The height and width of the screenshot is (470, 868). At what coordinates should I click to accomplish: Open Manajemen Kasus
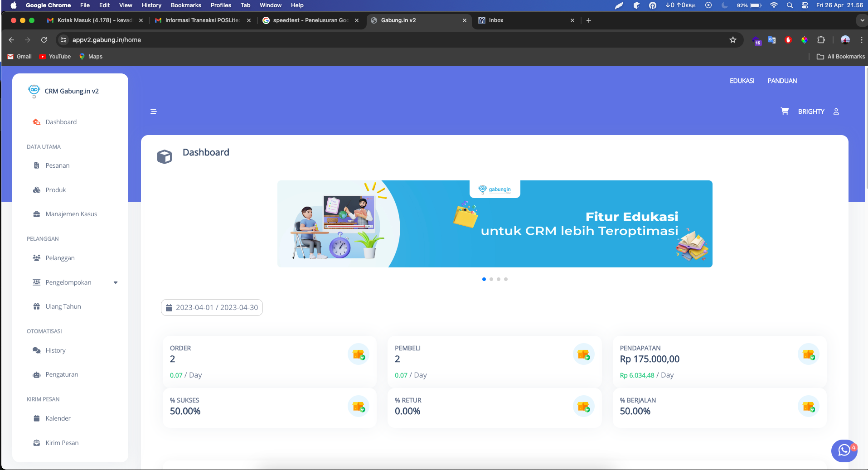point(71,214)
